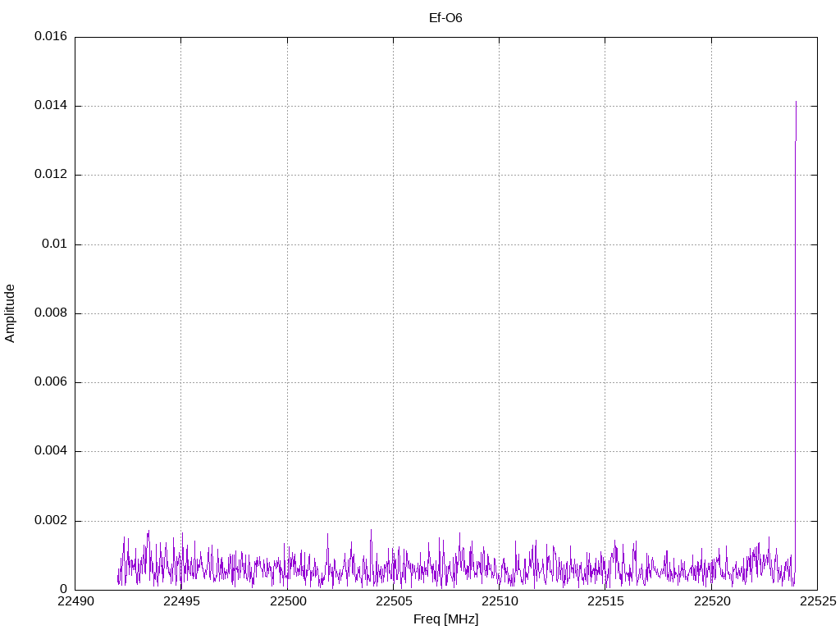
Task: Click the 22500 x-axis tick label
Action: pos(287,602)
